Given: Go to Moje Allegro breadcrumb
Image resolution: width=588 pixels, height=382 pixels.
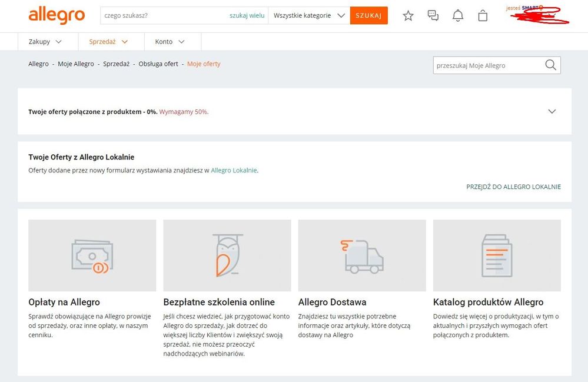Looking at the screenshot, I should tap(76, 64).
